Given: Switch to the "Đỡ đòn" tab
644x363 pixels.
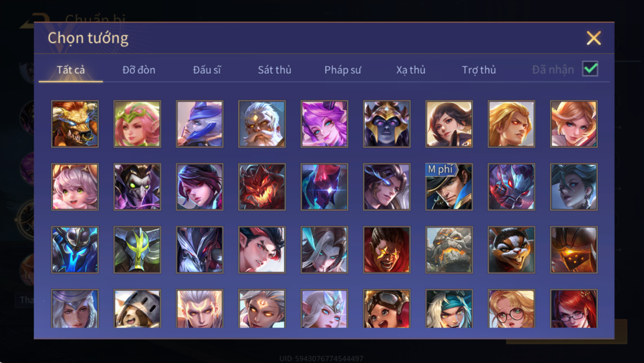Looking at the screenshot, I should 139,70.
